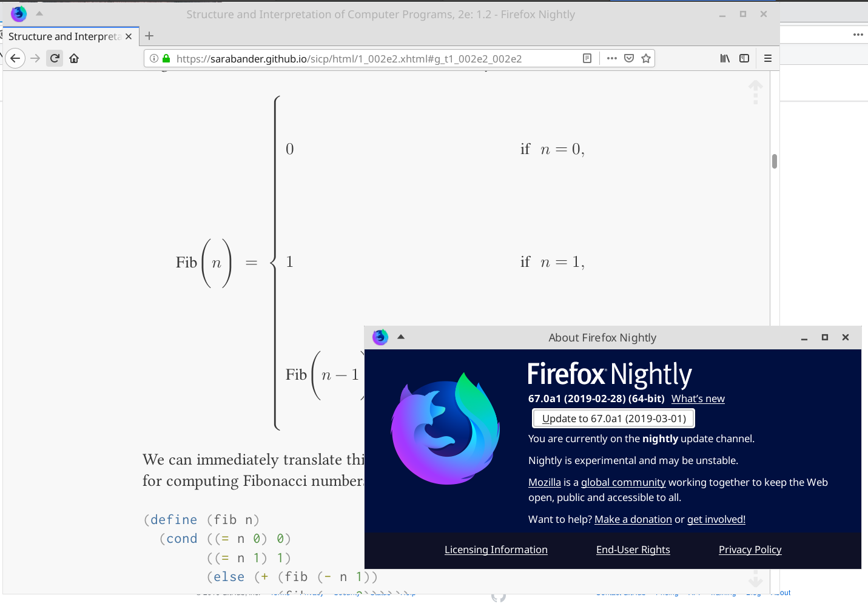Open the Library toolbar icon
This screenshot has height=612, width=868.
pyautogui.click(x=724, y=58)
